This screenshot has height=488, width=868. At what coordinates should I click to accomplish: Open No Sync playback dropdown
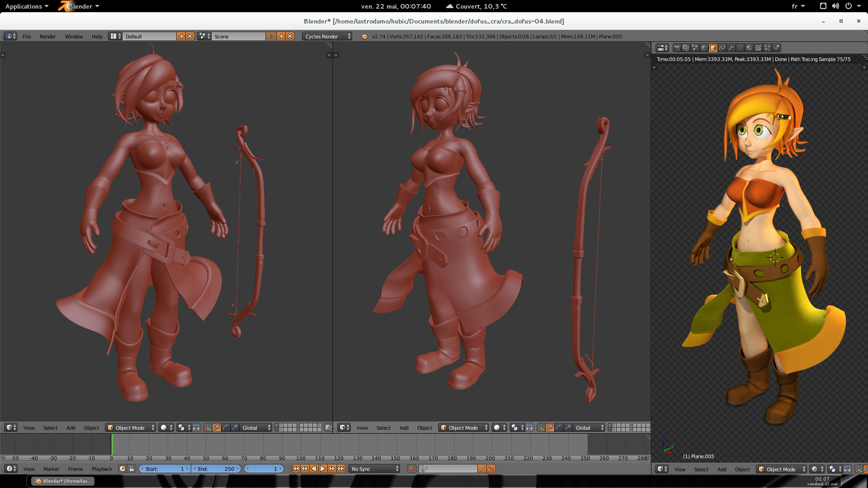(374, 469)
